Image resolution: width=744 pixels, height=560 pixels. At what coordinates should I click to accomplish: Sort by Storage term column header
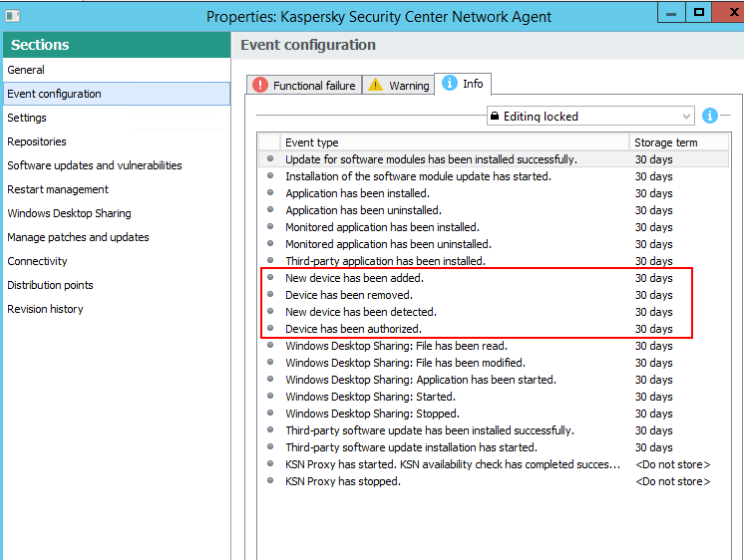(x=679, y=142)
